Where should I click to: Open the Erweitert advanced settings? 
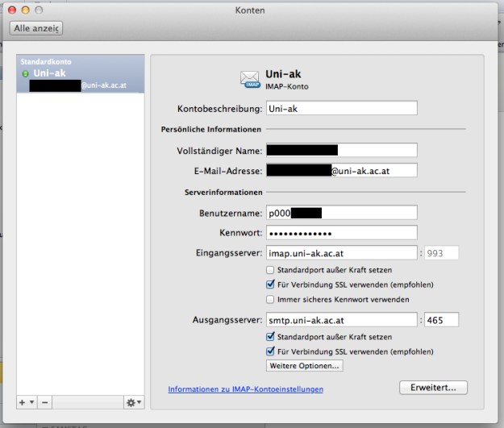(433, 388)
